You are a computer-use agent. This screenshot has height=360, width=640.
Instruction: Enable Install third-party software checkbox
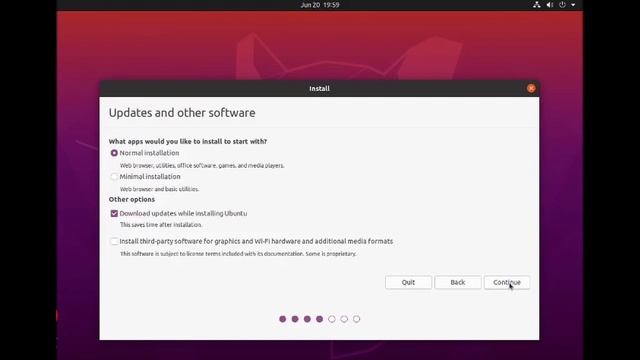[x=114, y=241]
